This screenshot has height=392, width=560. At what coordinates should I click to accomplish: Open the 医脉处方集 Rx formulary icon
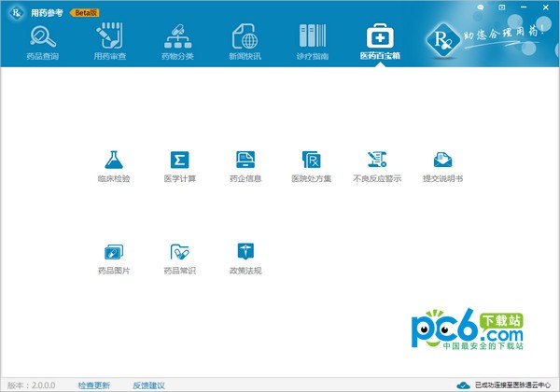click(x=312, y=160)
